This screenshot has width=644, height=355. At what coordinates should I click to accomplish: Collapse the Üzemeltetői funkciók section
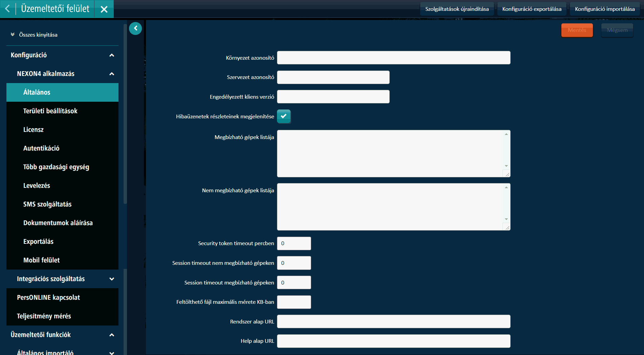pos(112,335)
